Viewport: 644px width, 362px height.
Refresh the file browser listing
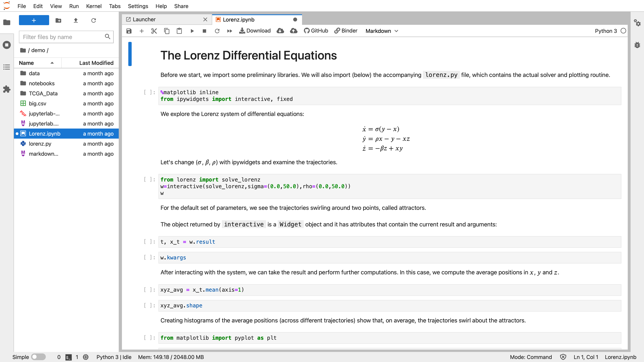coord(94,20)
